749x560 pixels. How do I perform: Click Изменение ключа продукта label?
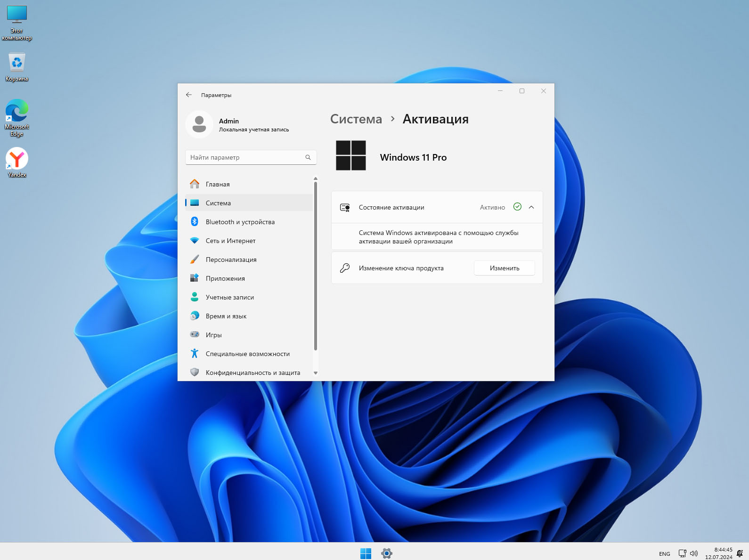[x=401, y=268]
